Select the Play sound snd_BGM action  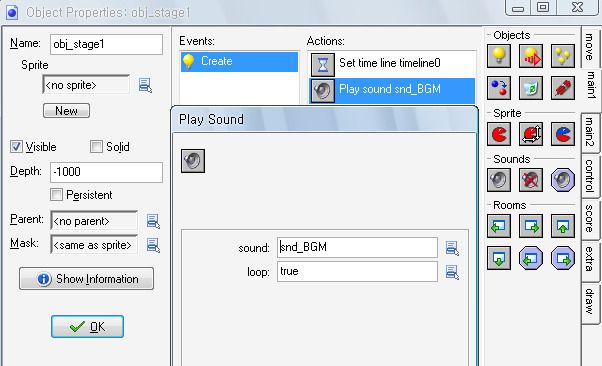[x=392, y=91]
